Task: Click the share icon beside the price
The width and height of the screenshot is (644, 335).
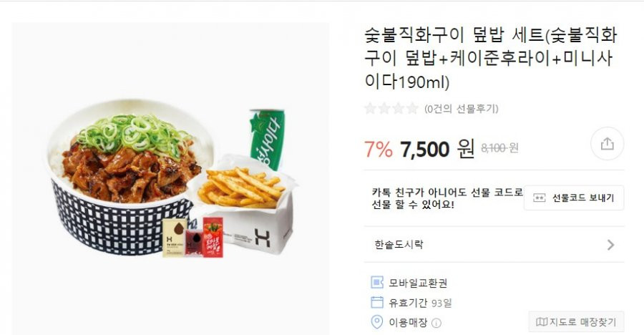Action: 607,144
